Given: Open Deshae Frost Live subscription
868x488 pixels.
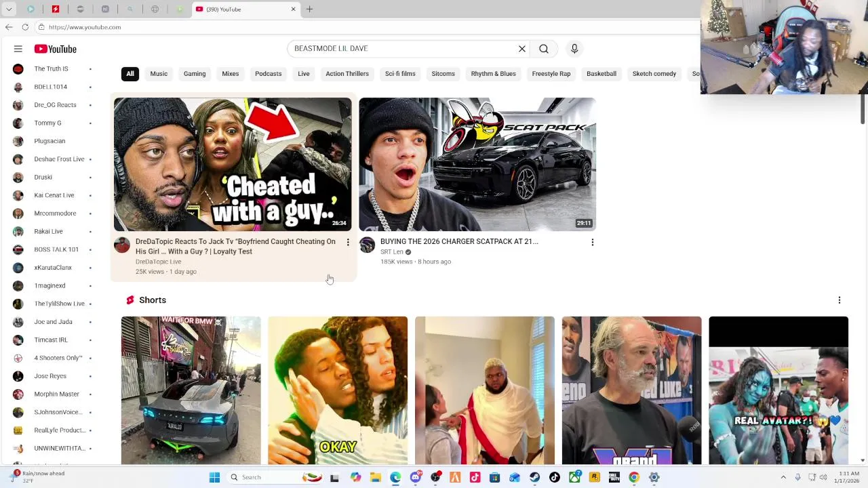Looking at the screenshot, I should pos(53,159).
